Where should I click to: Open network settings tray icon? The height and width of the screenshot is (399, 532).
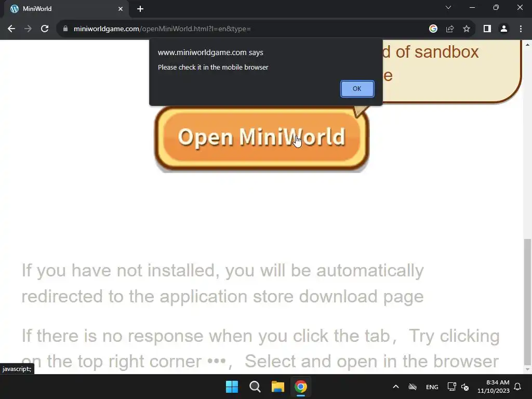(451, 387)
